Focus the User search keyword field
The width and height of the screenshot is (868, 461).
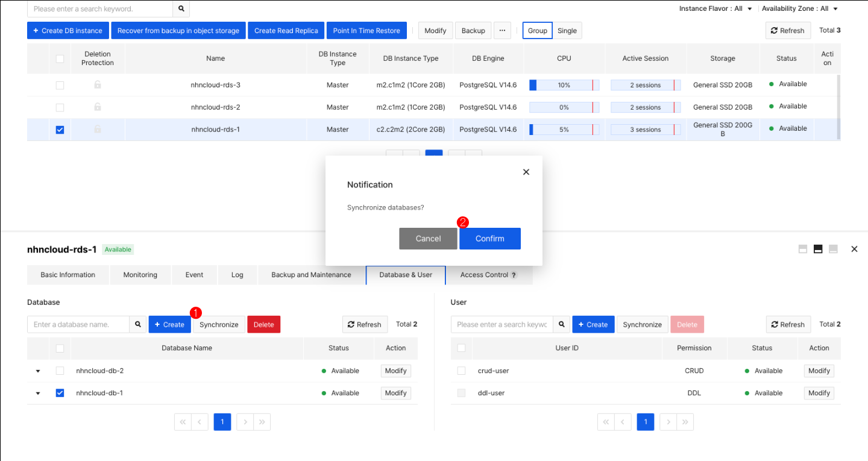coord(502,324)
